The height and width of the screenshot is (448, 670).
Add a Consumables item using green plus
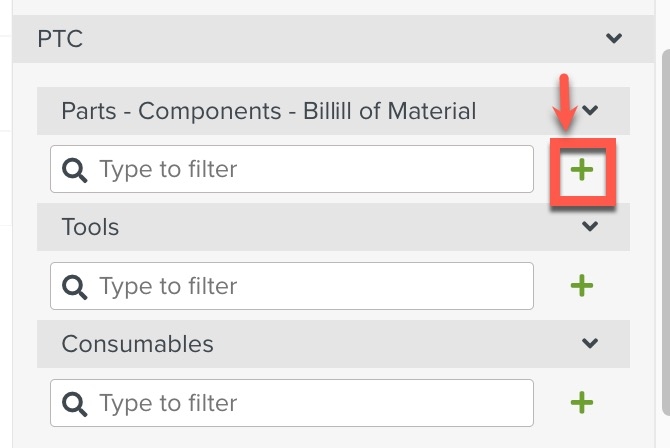(582, 402)
